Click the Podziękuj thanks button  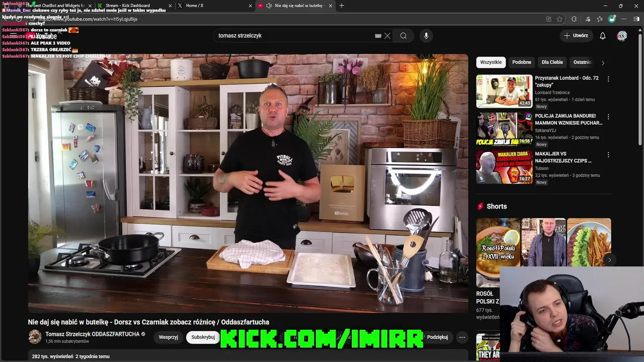tap(437, 337)
